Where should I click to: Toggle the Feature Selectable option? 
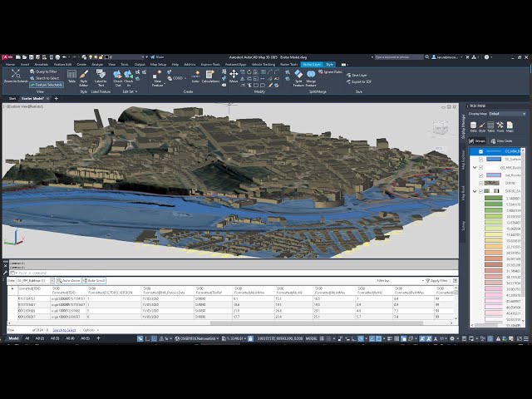tap(47, 85)
